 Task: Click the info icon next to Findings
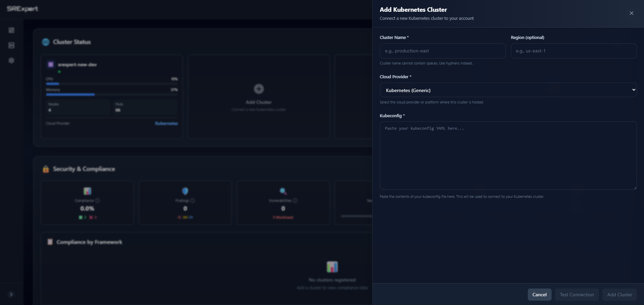pyautogui.click(x=192, y=201)
